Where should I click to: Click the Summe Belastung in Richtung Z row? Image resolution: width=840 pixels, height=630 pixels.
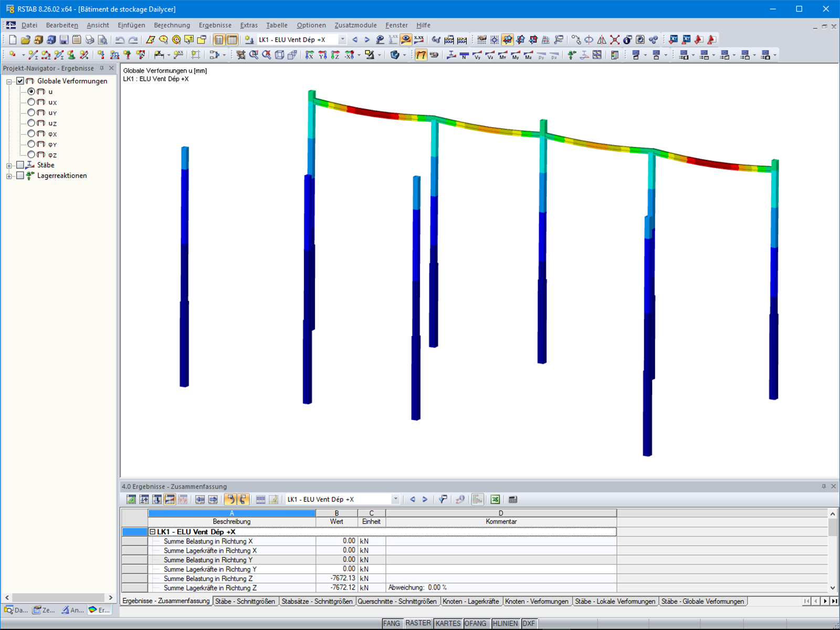click(369, 579)
